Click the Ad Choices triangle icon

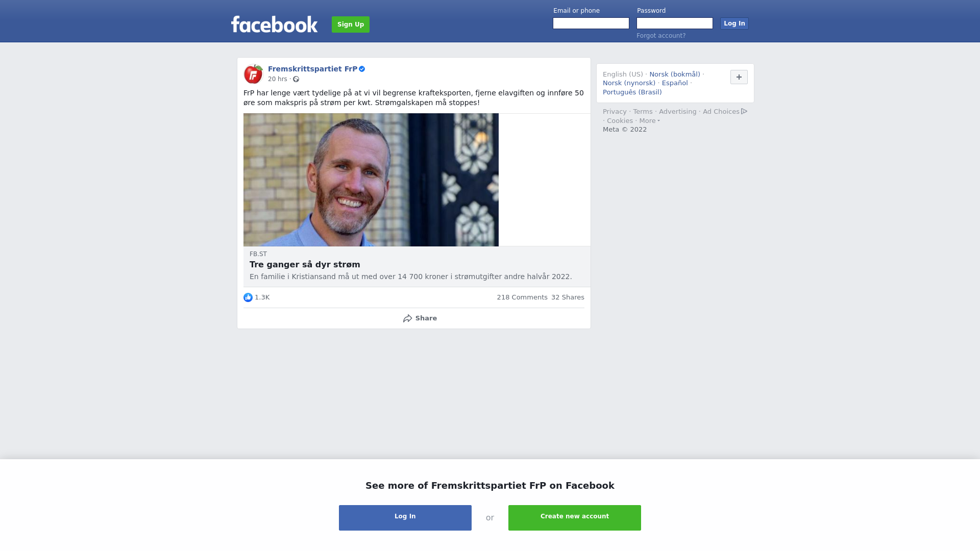coord(744,111)
